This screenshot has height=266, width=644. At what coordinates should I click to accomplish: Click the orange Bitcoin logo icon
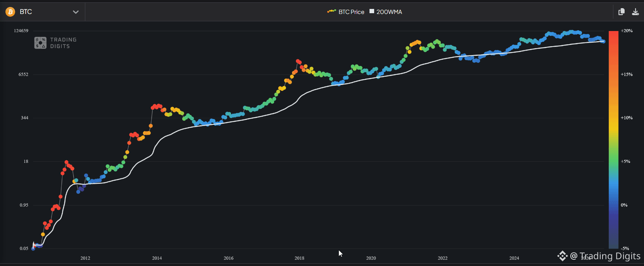point(10,12)
